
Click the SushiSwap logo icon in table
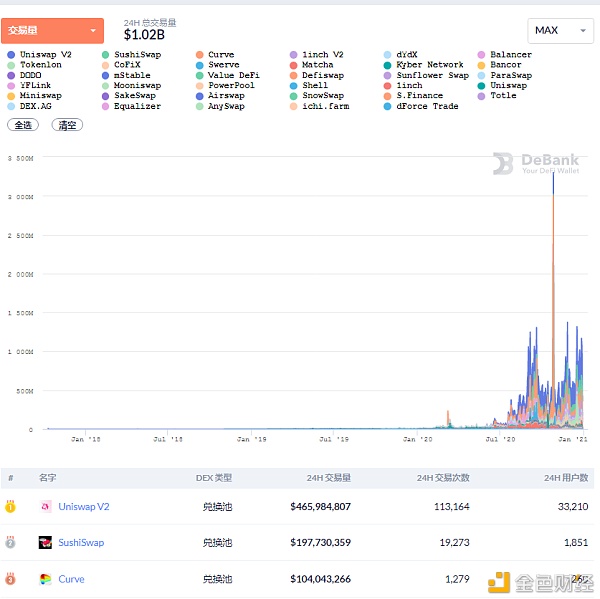coord(45,543)
